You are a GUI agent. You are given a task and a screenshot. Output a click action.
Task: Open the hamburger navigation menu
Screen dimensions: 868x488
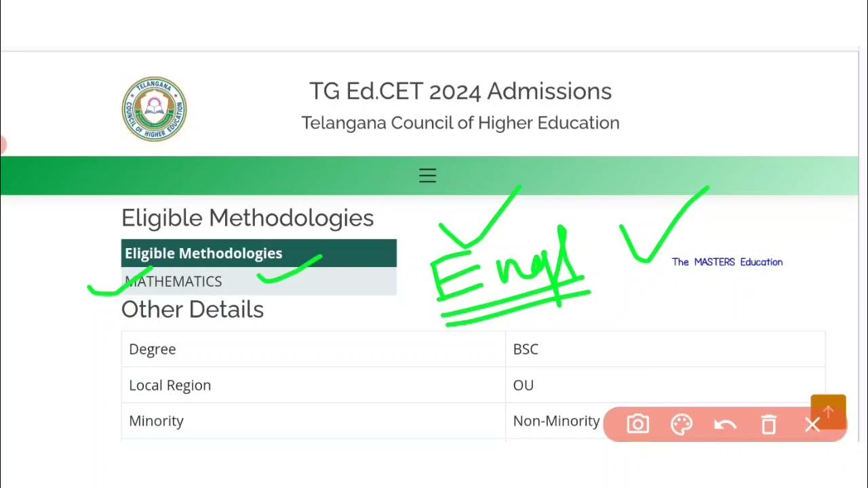point(427,176)
